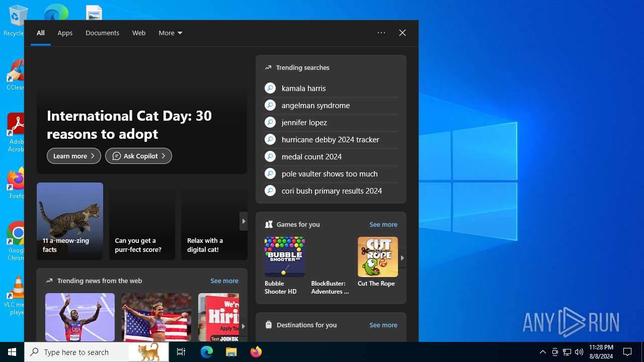
Task: Open File Explorer from taskbar
Action: [231, 352]
